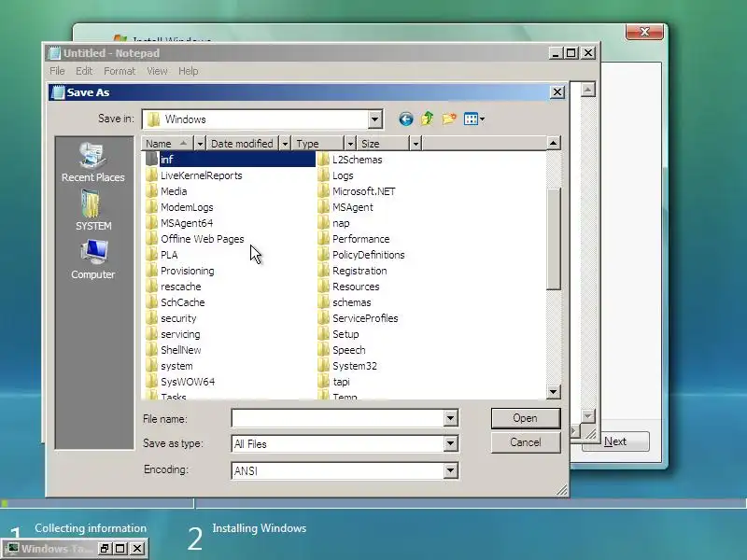Expand the Save in location dropdown
Viewport: 747px width, 560px height.
coord(375,119)
